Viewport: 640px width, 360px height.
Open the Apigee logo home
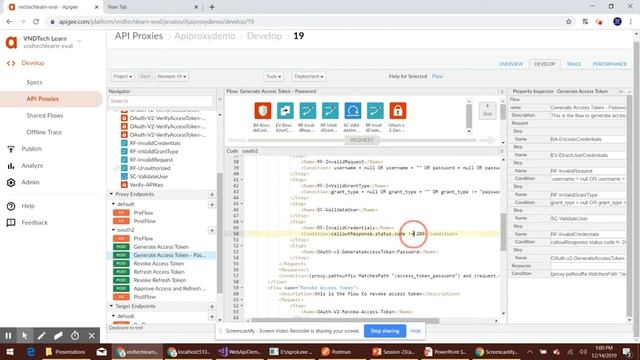pyautogui.click(x=11, y=42)
